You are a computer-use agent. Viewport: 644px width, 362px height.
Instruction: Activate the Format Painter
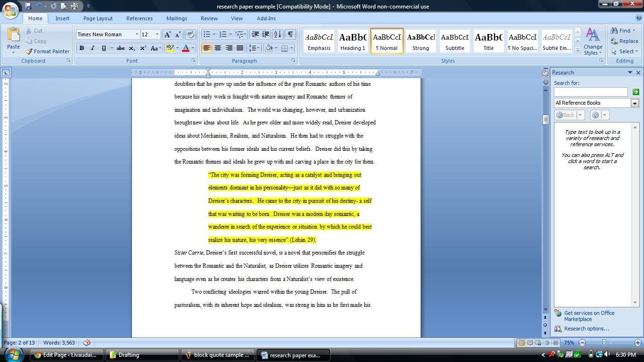(x=47, y=51)
